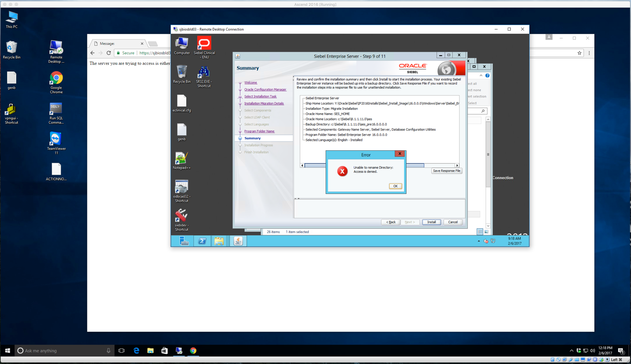The height and width of the screenshot is (364, 631).
Task: Click Chrome back navigation arrow
Action: [93, 53]
